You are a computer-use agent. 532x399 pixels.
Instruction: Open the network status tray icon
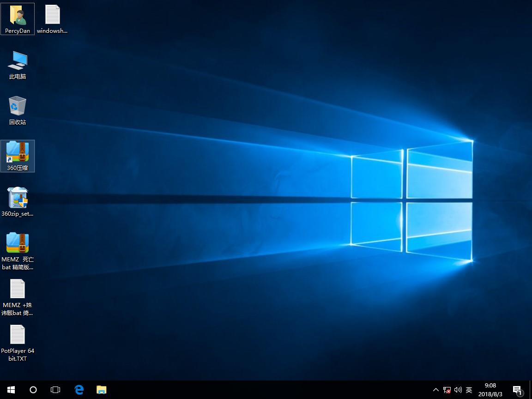pos(447,390)
